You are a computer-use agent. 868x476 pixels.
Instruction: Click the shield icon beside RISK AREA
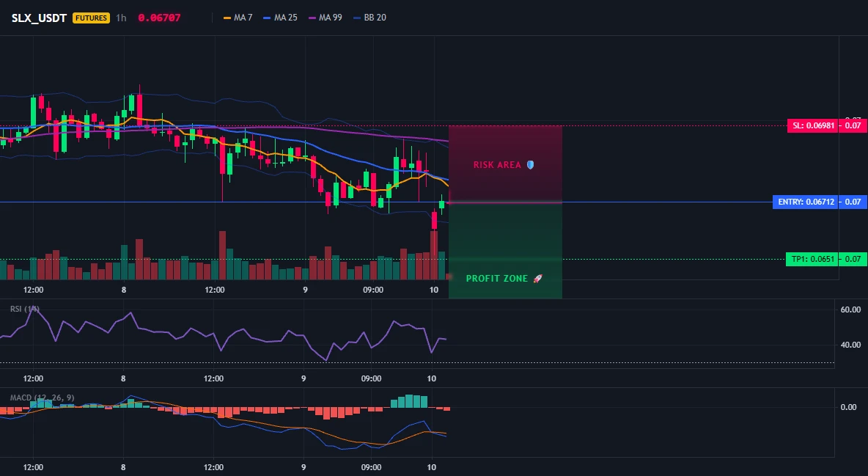click(530, 164)
